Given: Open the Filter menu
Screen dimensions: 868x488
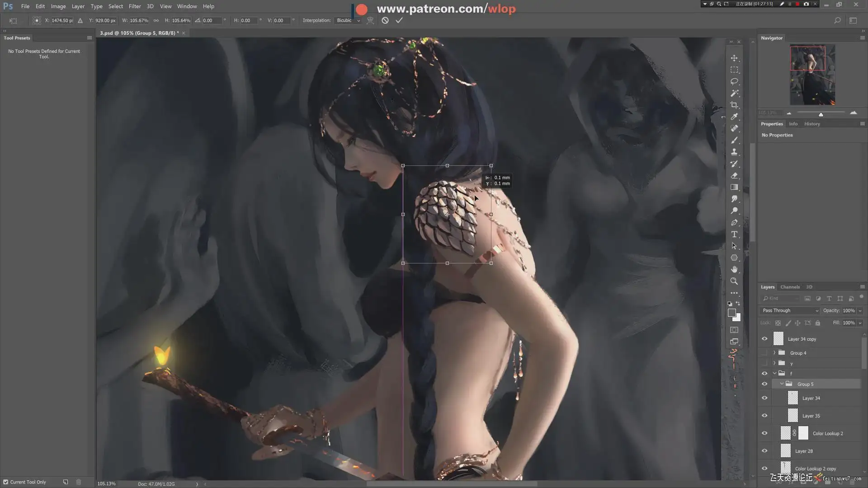Looking at the screenshot, I should [134, 6].
